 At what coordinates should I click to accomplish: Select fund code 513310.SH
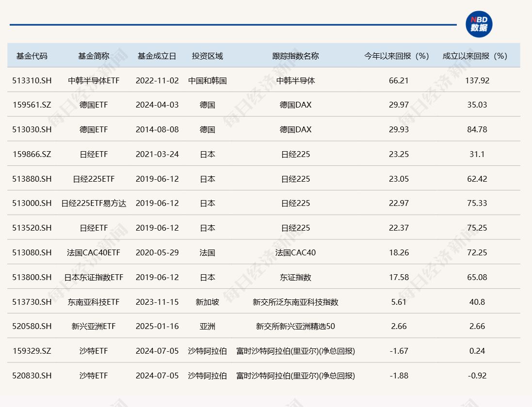pos(32,80)
